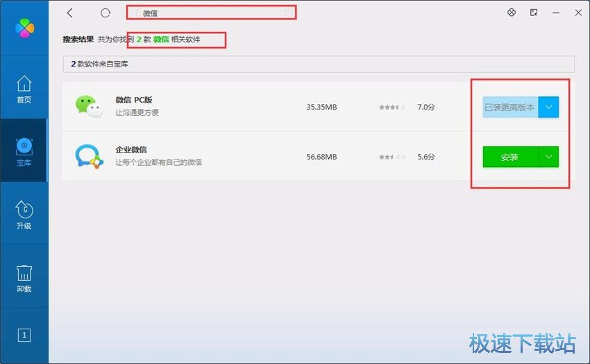
Task: Click the 微信 PC版 green chat icon
Action: (x=89, y=106)
